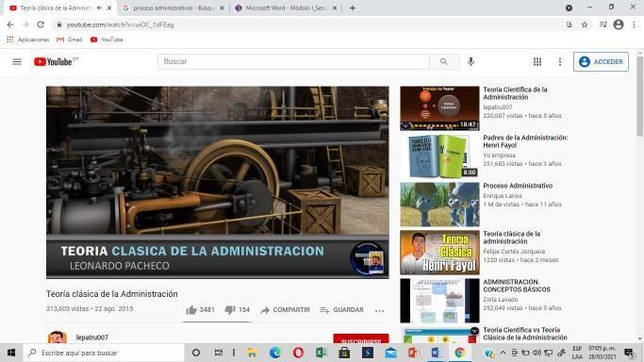644x362 pixels.
Task: Open more actions ellipsis below video
Action: point(379,311)
